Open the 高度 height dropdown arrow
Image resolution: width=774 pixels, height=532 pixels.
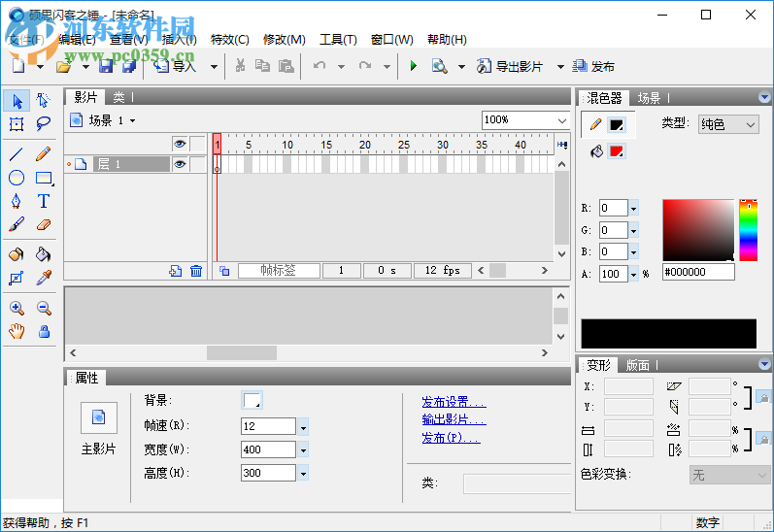(304, 474)
